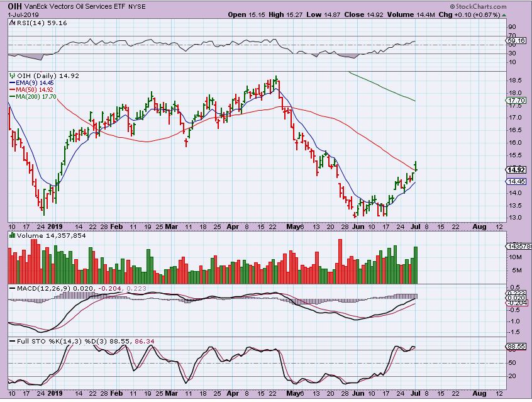
Task: Click the latest green volume bar for Jul 1
Action: (x=416, y=265)
